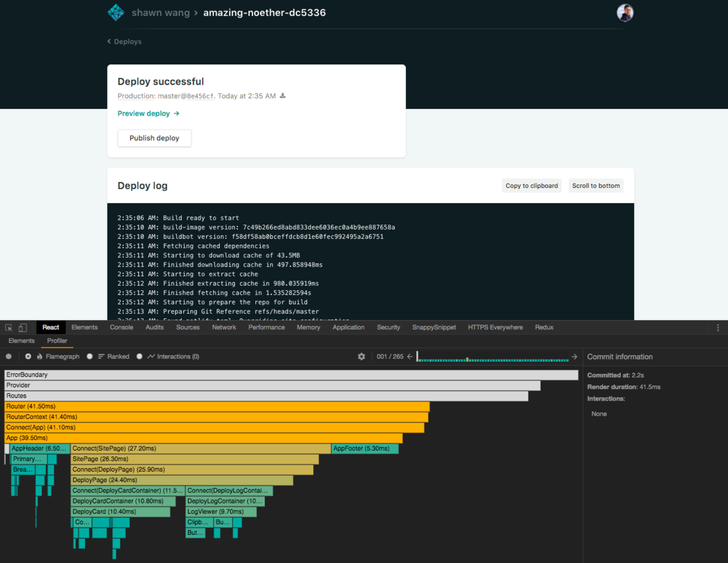728x563 pixels.
Task: Select the inspect element cursor icon
Action: (9, 327)
